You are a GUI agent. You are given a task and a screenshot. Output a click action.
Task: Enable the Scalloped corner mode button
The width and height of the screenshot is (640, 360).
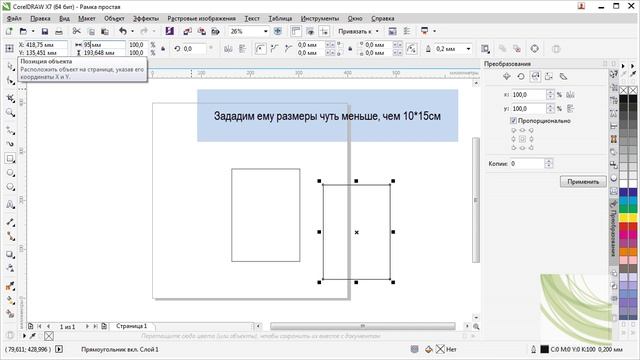(274, 49)
